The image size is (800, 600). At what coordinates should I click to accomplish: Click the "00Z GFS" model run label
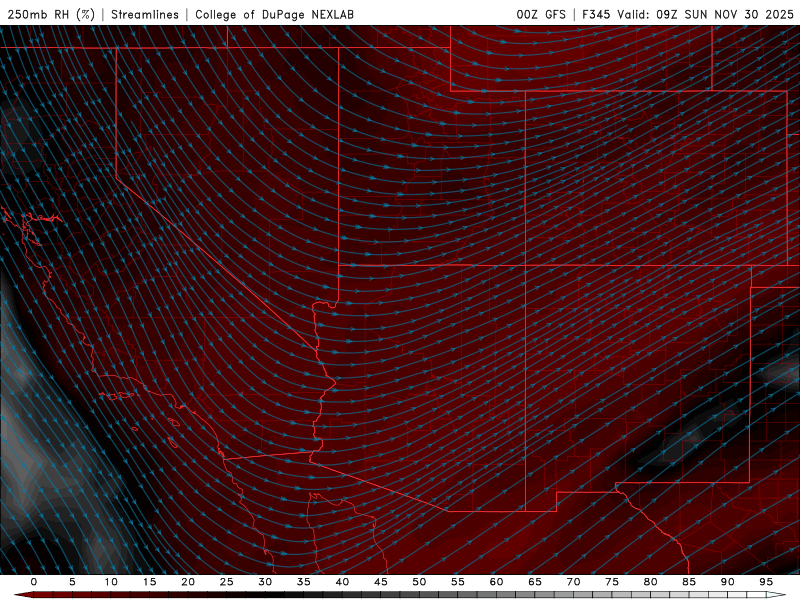[541, 14]
